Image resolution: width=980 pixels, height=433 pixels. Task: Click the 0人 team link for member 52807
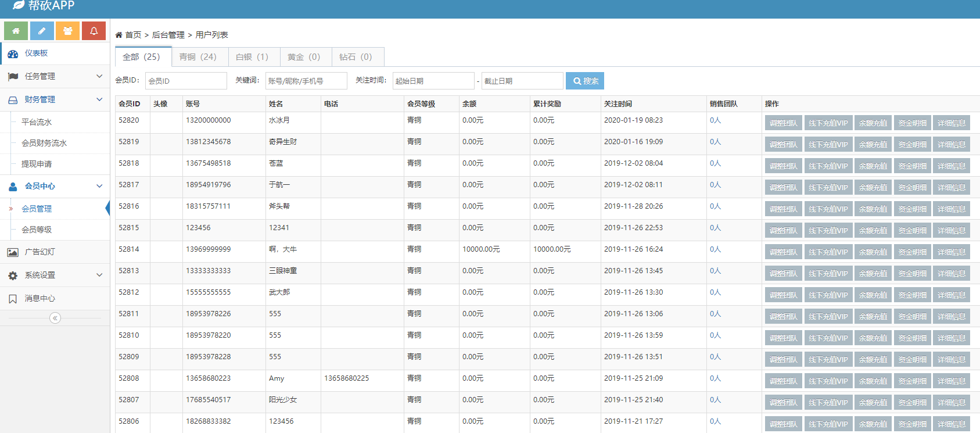point(715,400)
